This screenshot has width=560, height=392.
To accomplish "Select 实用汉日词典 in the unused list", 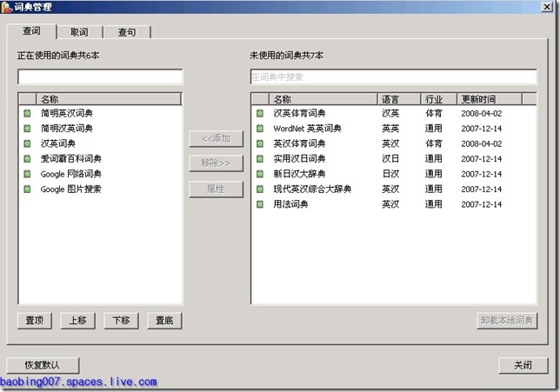I will coord(394,159).
